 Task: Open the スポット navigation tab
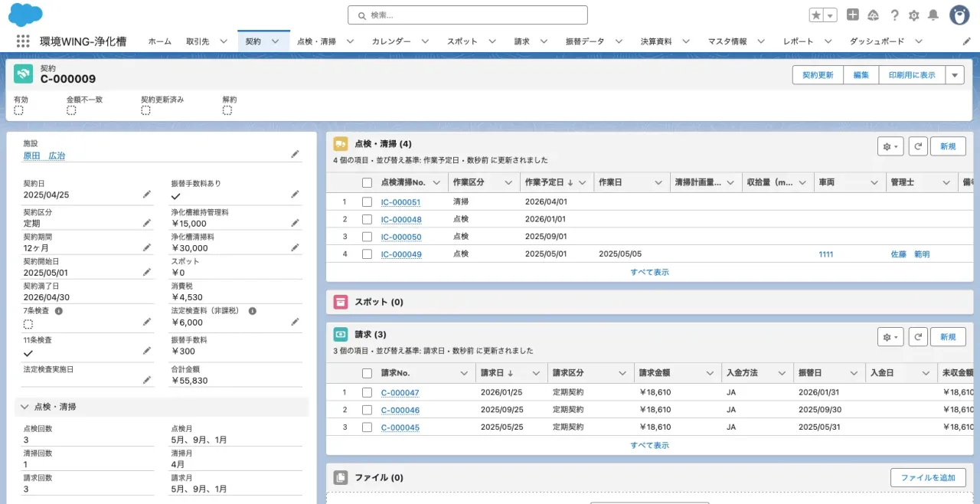(462, 41)
